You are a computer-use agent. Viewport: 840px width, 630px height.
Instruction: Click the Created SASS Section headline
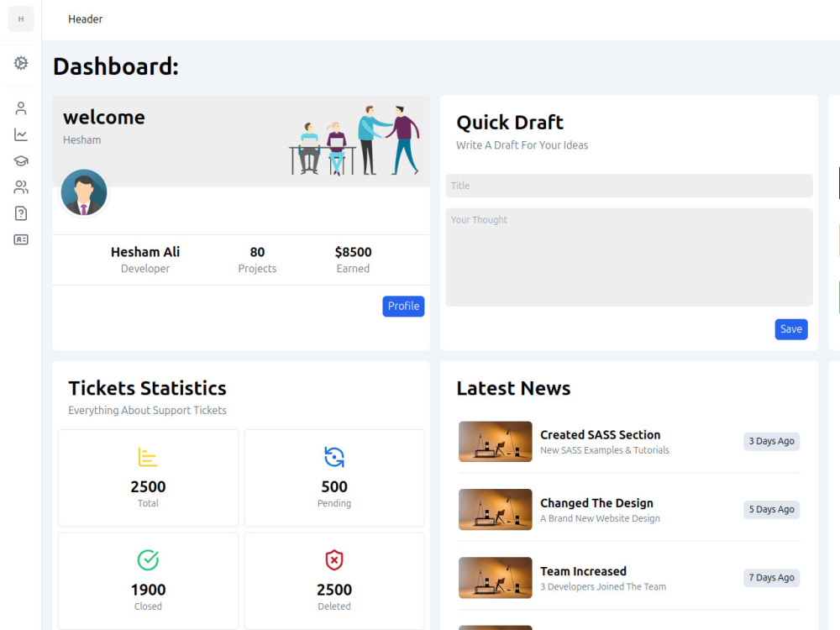(x=600, y=434)
